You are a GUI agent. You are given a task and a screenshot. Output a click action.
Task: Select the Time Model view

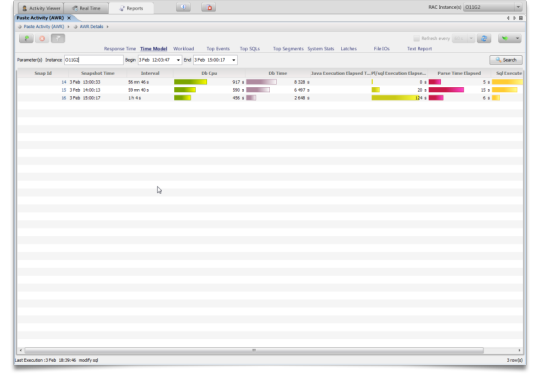154,49
